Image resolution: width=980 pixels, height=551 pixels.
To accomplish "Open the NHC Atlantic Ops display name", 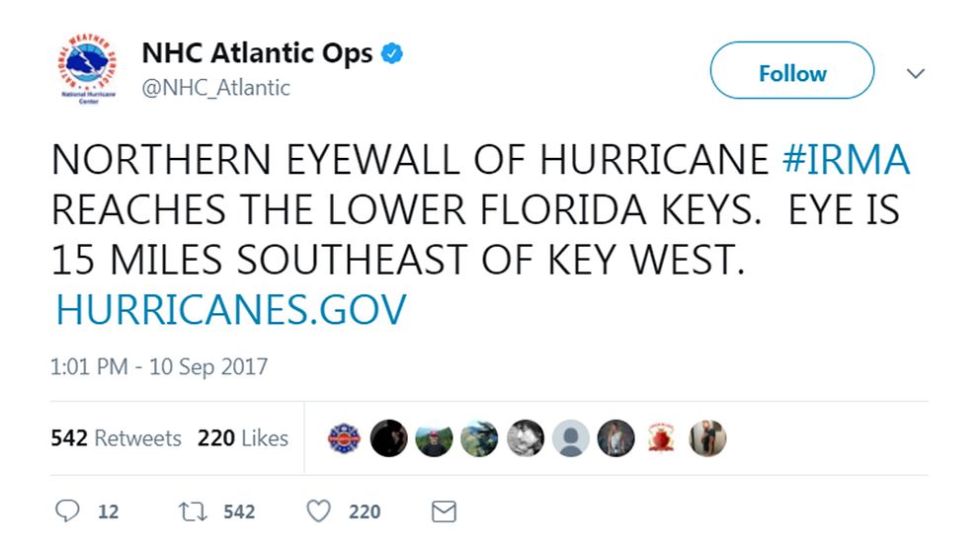I will (x=257, y=53).
